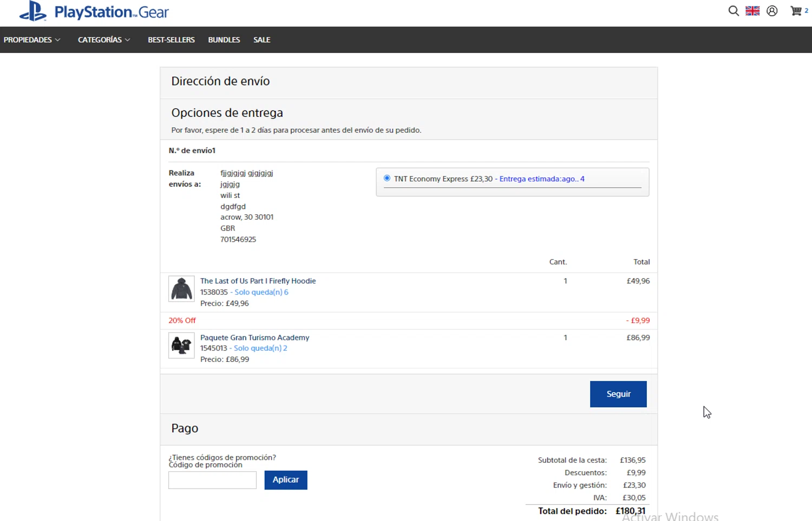Expand the Categorías dropdown menu
The width and height of the screenshot is (812, 521).
pos(104,39)
